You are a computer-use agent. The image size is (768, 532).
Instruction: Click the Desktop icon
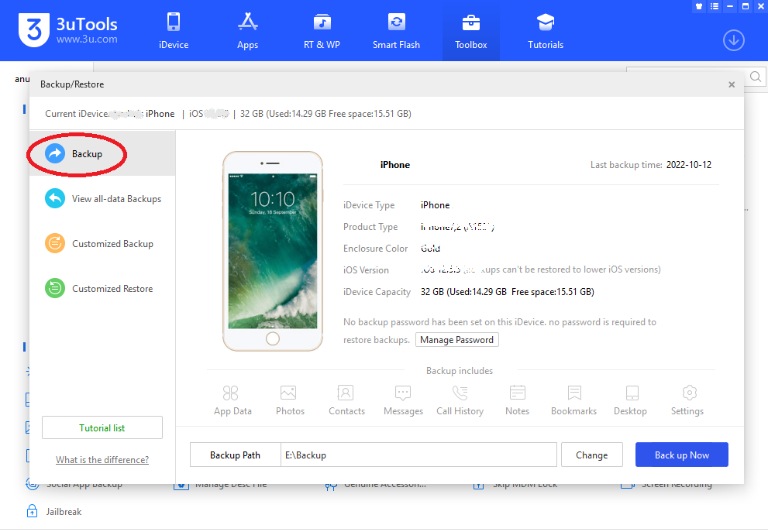point(632,393)
